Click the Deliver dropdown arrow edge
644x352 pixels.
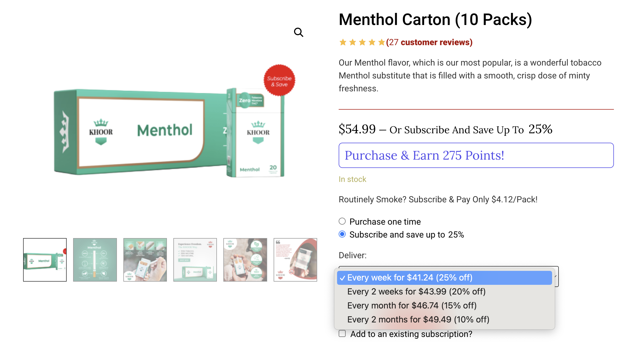[x=556, y=276]
